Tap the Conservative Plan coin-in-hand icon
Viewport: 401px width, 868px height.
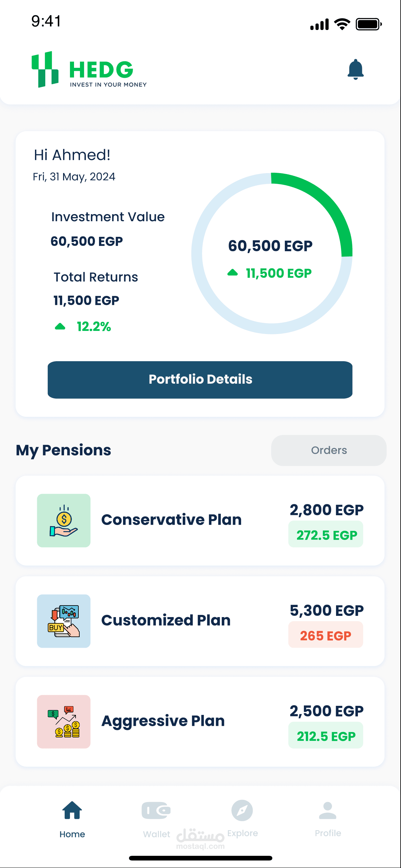[64, 520]
